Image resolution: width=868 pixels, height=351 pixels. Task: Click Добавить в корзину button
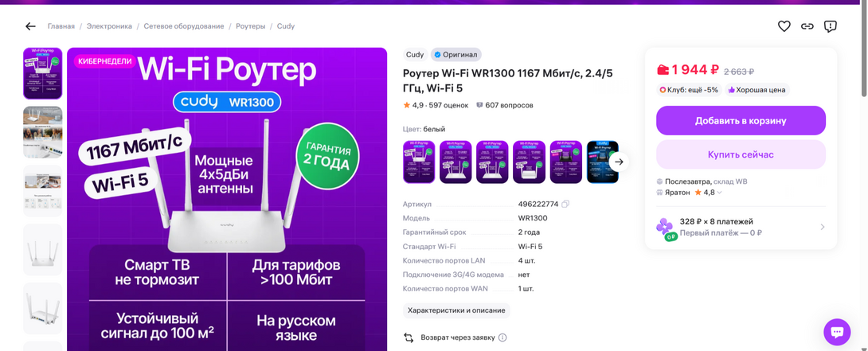click(741, 121)
